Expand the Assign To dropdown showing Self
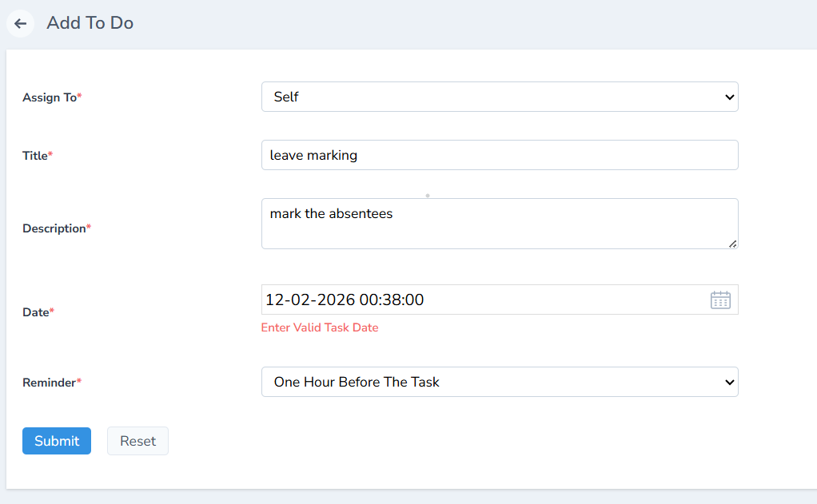The width and height of the screenshot is (817, 504). pyautogui.click(x=498, y=97)
